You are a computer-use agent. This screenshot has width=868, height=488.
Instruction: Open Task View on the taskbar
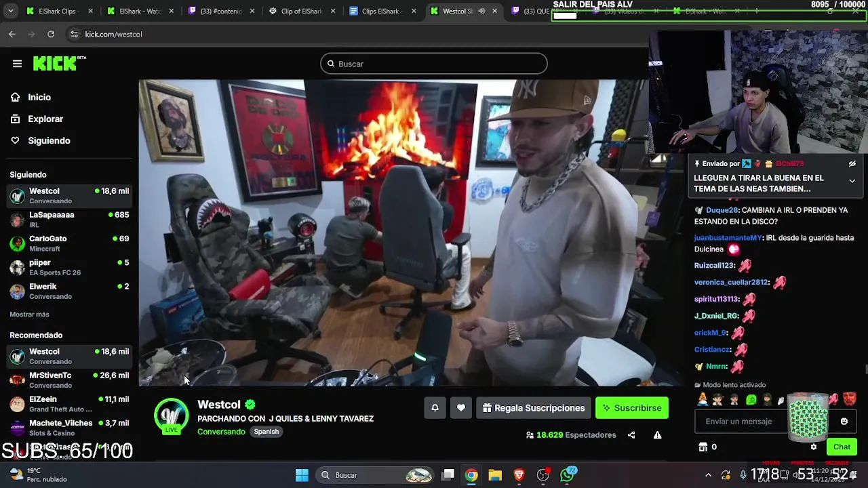[x=448, y=475]
